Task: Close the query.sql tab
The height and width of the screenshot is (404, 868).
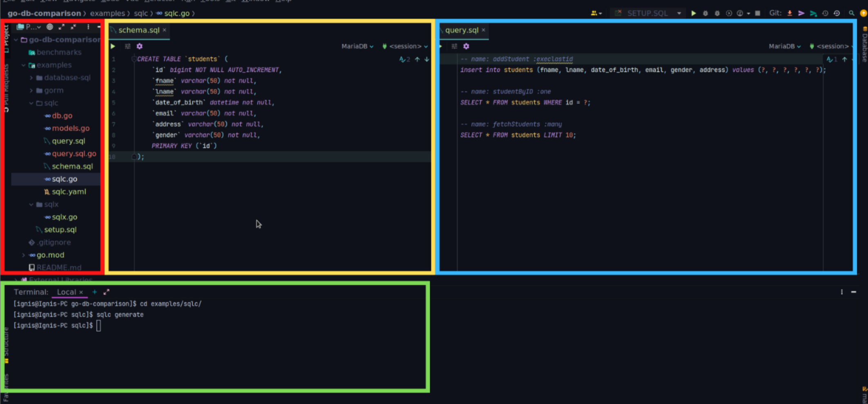Action: (x=483, y=30)
